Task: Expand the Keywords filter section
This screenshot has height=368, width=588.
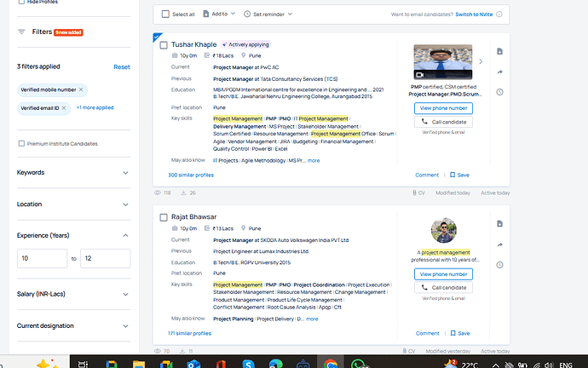Action: click(125, 173)
